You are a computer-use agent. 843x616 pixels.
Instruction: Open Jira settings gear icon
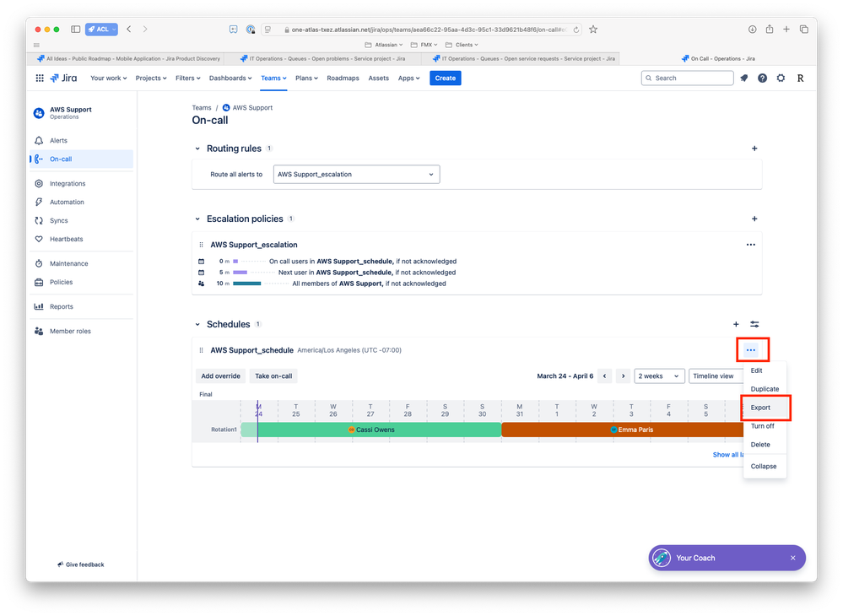pyautogui.click(x=781, y=78)
